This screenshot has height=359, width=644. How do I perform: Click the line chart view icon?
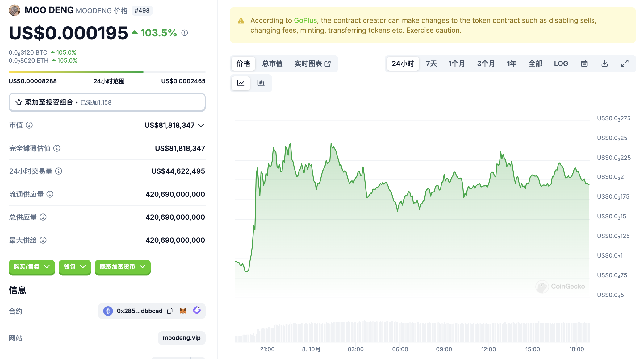pyautogui.click(x=241, y=83)
